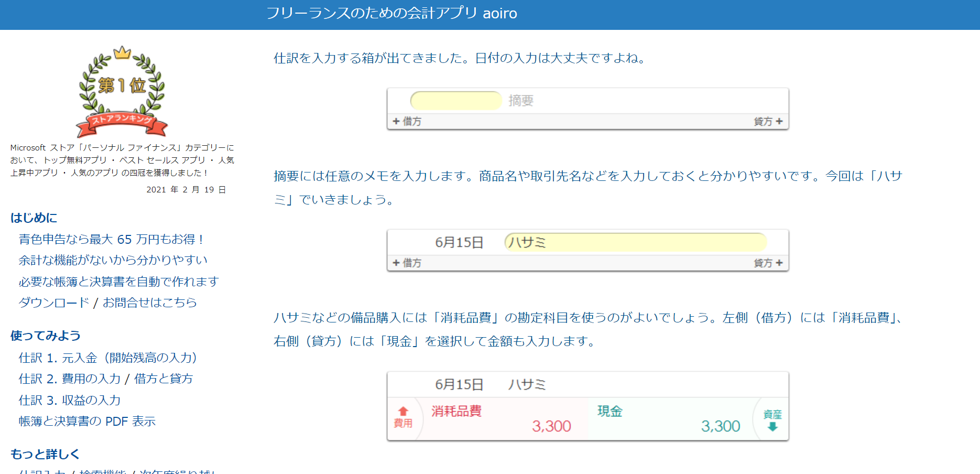The height and width of the screenshot is (474, 980).
Task: Click 余計な機能がないから分かりやすい link
Action: pyautogui.click(x=113, y=260)
